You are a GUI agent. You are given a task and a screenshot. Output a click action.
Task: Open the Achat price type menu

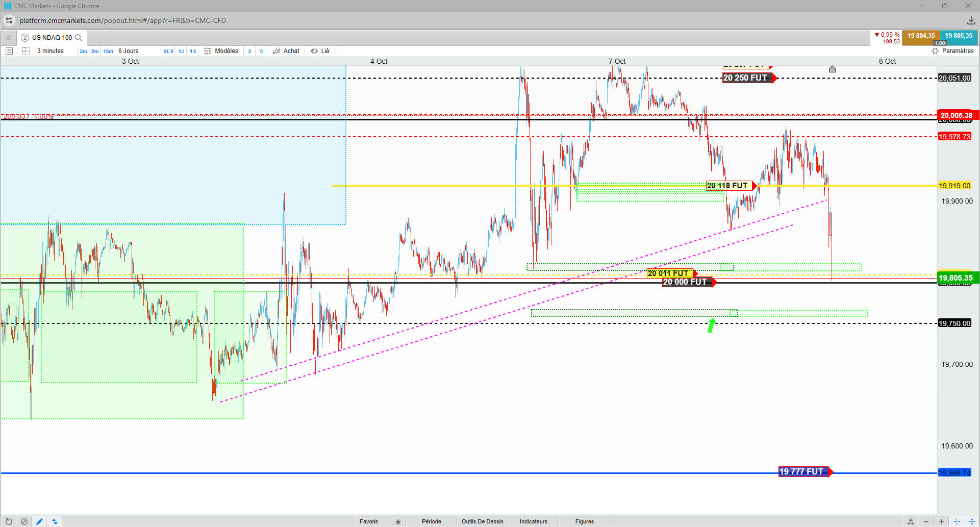[286, 51]
